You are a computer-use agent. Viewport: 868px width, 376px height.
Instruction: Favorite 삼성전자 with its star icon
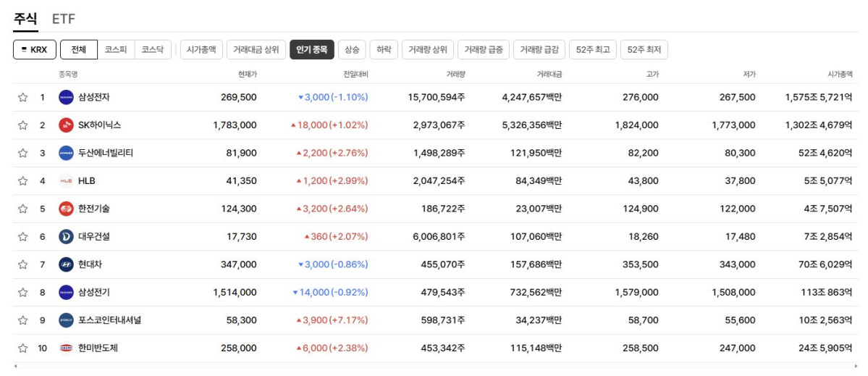[x=22, y=98]
